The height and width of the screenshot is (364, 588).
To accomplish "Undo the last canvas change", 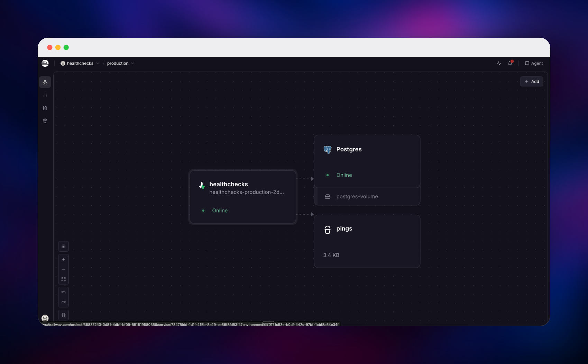I will 64,292.
